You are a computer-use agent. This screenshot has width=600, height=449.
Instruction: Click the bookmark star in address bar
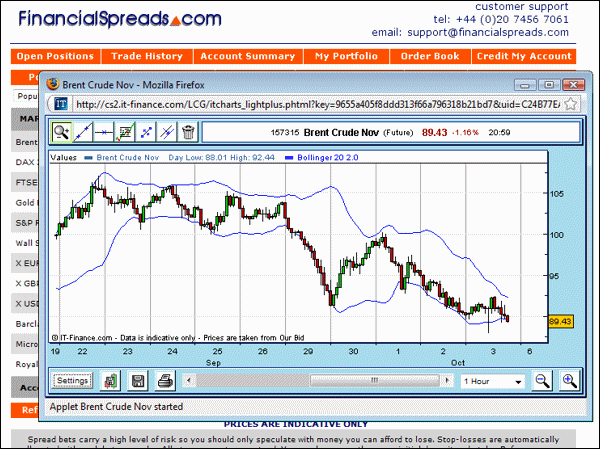point(571,104)
